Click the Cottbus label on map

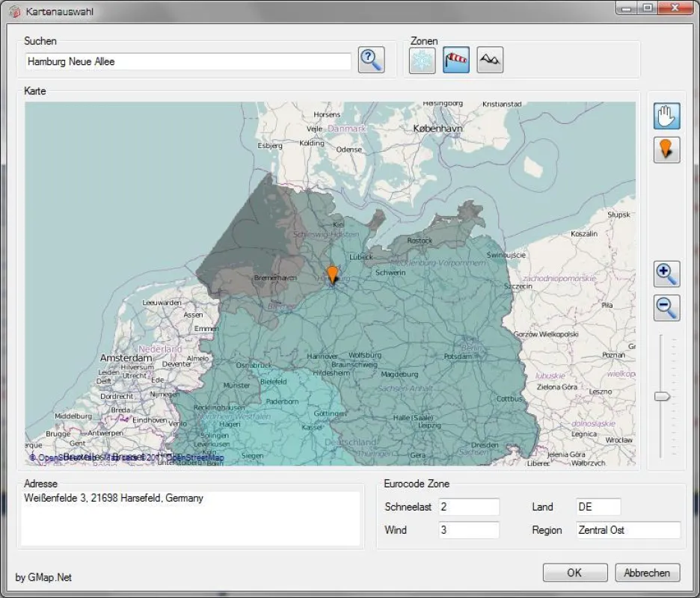[509, 398]
